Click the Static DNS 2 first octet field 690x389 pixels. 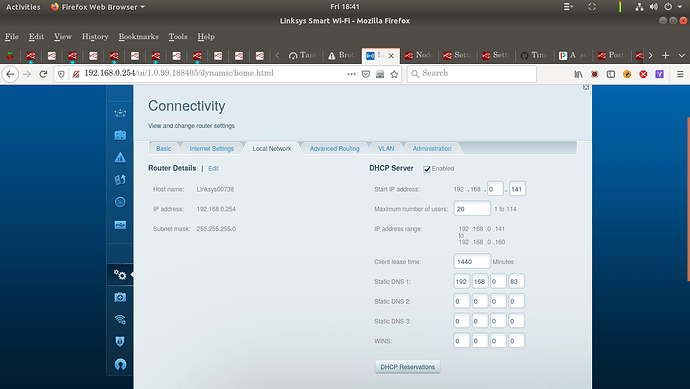(462, 301)
